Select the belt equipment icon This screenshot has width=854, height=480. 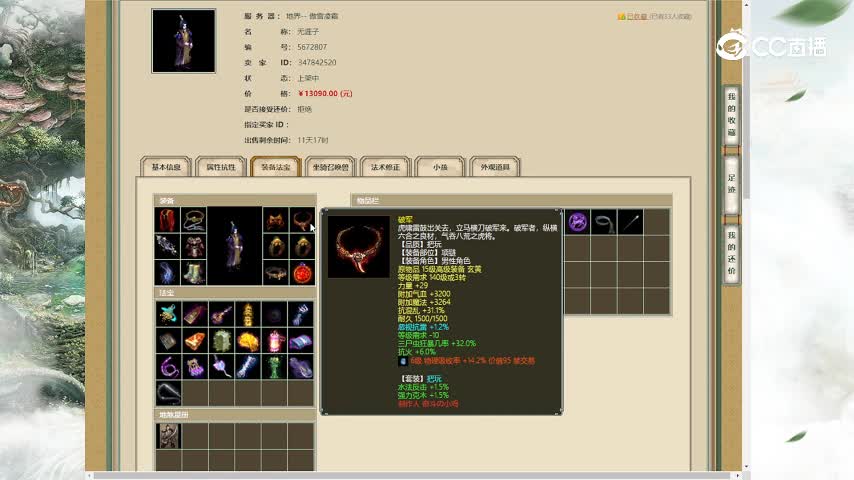pos(276,272)
